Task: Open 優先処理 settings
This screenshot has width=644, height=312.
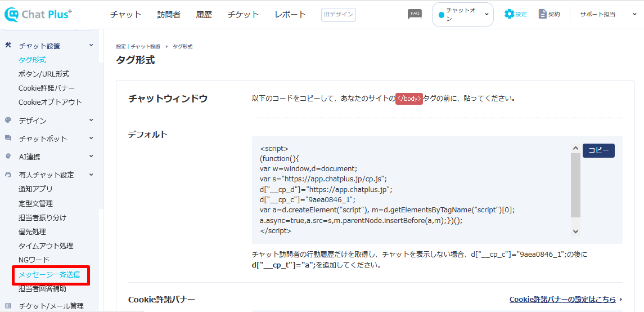Action: click(32, 232)
